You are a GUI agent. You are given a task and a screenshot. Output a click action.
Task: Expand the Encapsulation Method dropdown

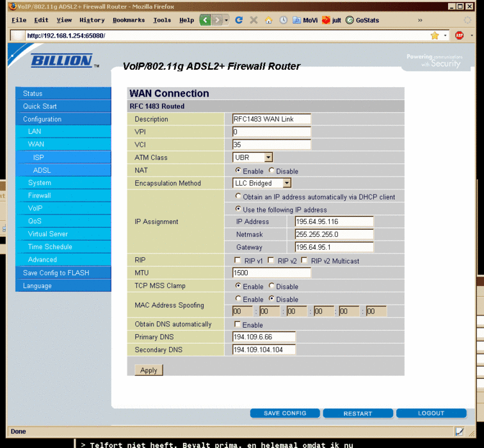[286, 183]
